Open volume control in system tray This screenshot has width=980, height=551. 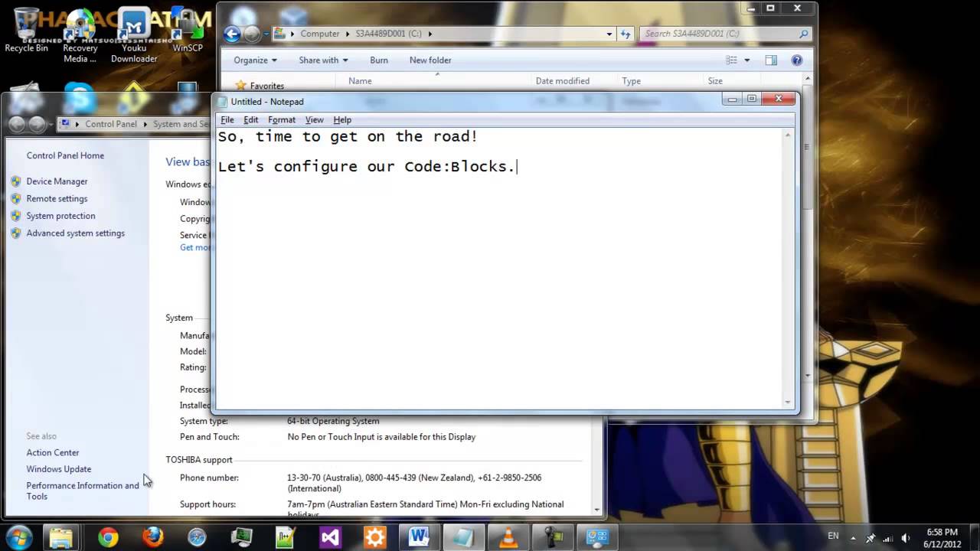(906, 537)
